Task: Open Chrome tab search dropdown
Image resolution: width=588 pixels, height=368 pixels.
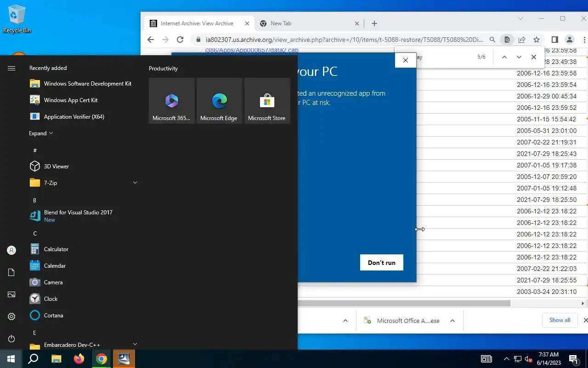Action: 520,18
